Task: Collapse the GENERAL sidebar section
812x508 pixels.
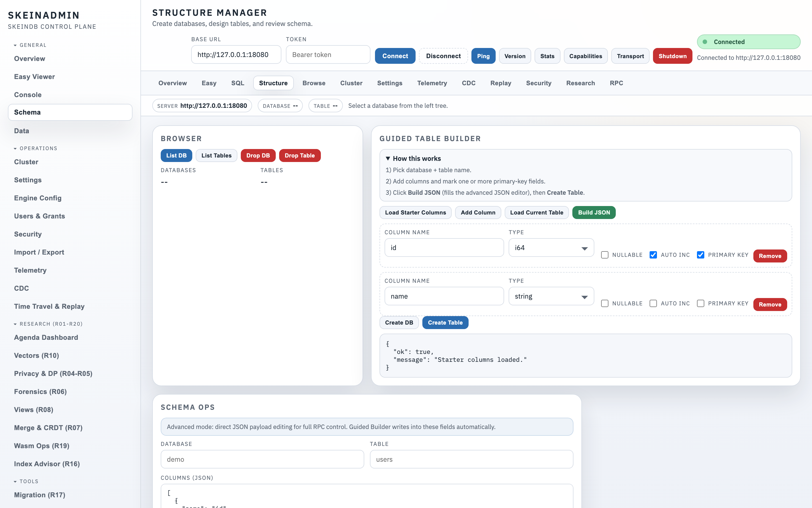Action: [x=30, y=45]
